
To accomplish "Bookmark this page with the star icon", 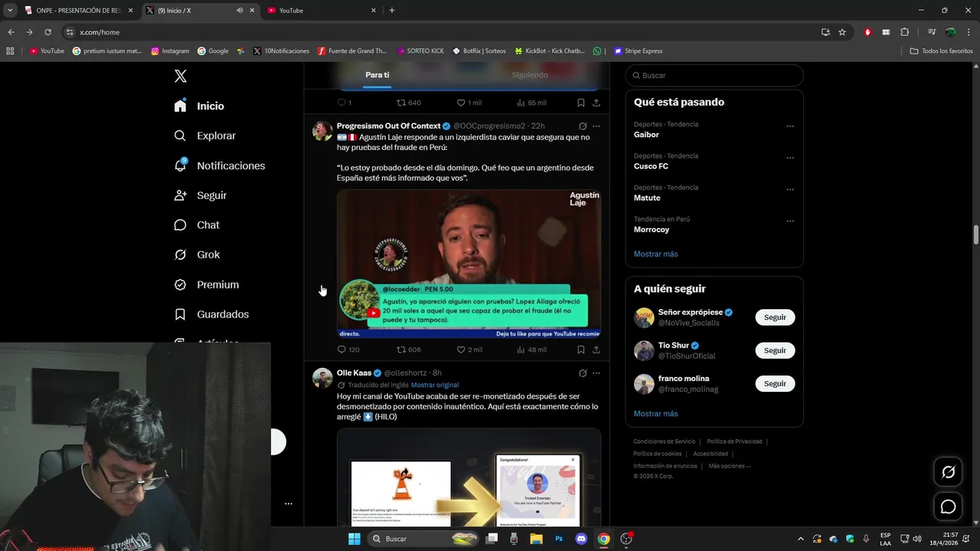I will point(842,32).
